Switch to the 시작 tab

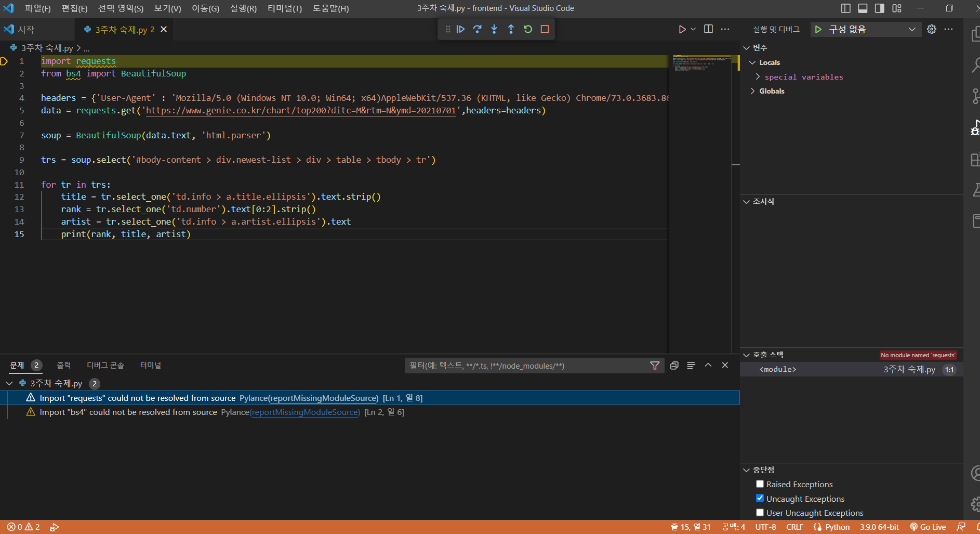tap(36, 30)
